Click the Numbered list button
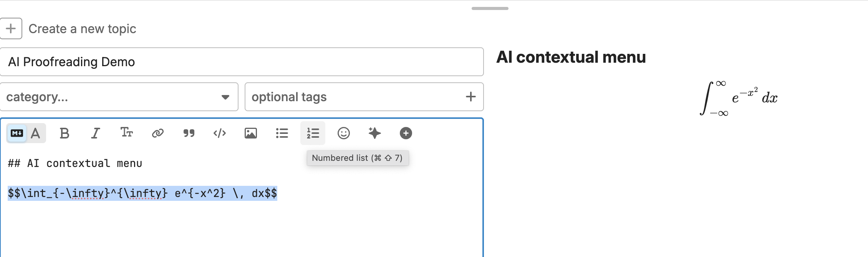The image size is (868, 257). click(313, 133)
